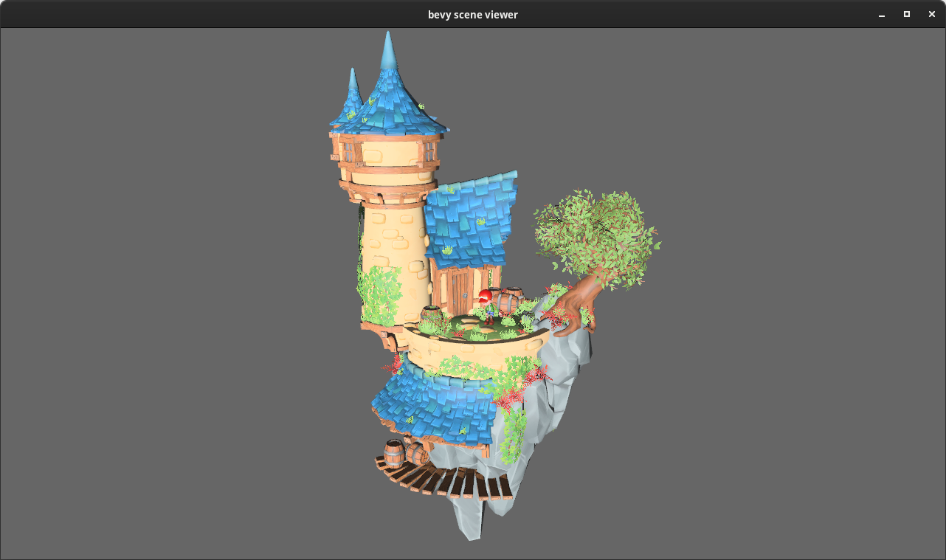Viewport: 946px width, 560px height.
Task: Click the wooden barrel beside the doorway
Action: click(x=506, y=303)
